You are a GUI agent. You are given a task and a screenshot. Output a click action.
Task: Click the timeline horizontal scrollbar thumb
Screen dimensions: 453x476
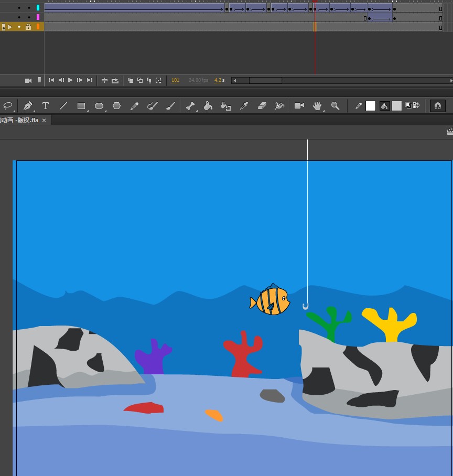click(265, 81)
